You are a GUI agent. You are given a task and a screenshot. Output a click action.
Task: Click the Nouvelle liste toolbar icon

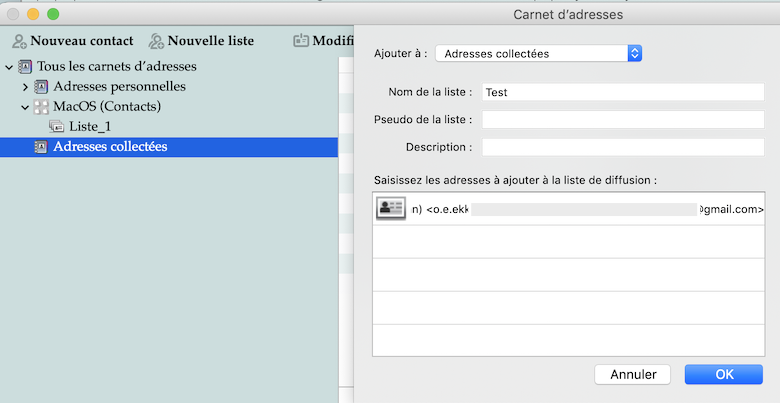[156, 41]
